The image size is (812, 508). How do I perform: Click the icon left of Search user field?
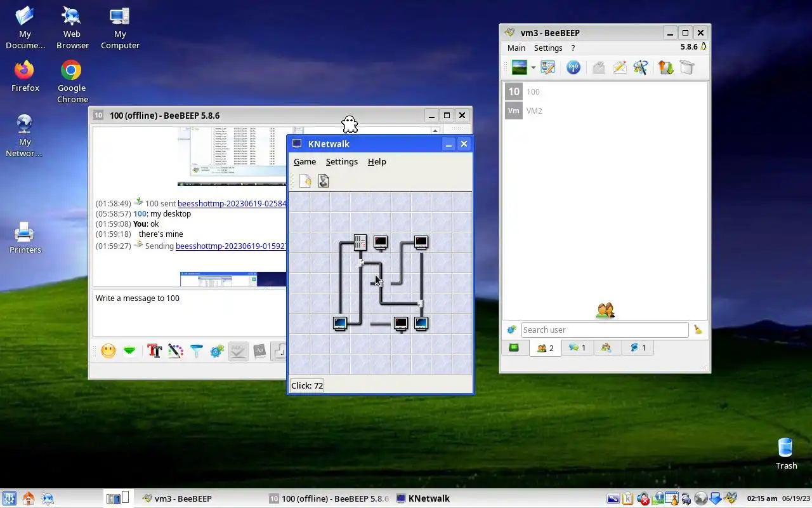pos(511,330)
